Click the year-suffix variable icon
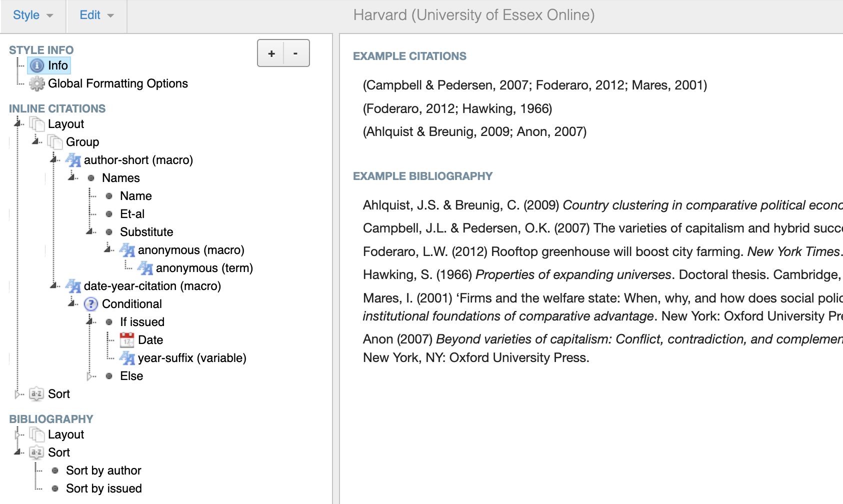Viewport: 843px width, 504px height. (127, 358)
